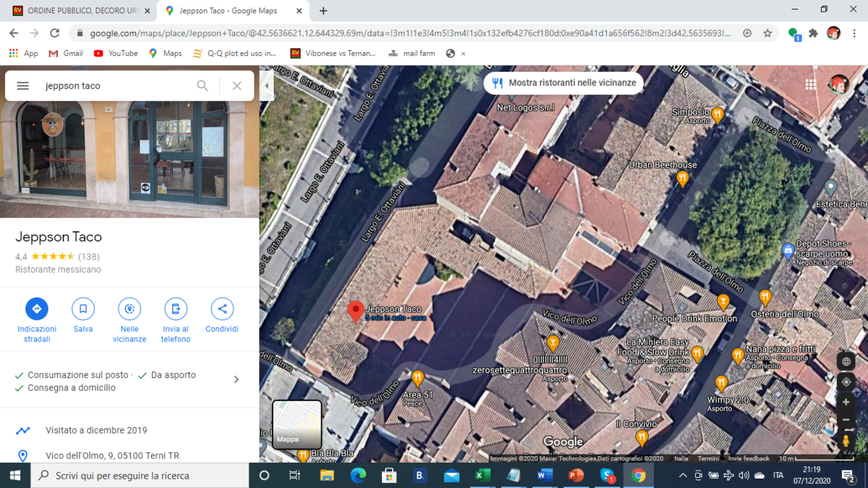868x488 pixels.
Task: Switch to Mappa layer view thumbnail
Action: [x=297, y=424]
